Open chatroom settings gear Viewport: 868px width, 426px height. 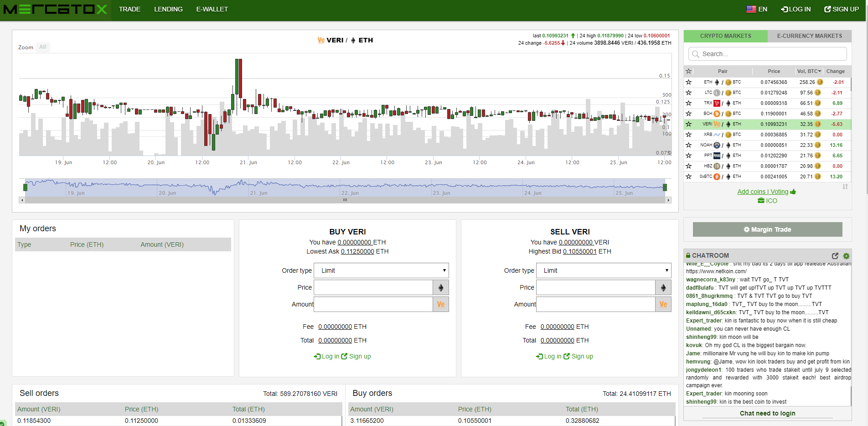click(x=846, y=256)
